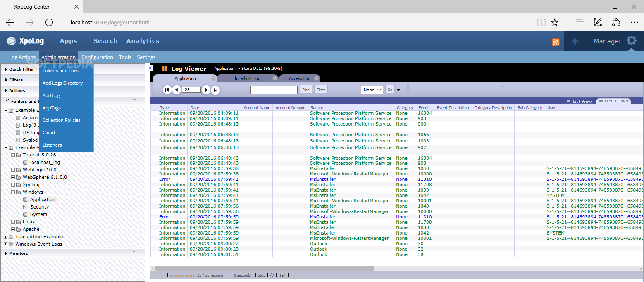Select the Security log in tree
644x282 pixels.
point(39,207)
